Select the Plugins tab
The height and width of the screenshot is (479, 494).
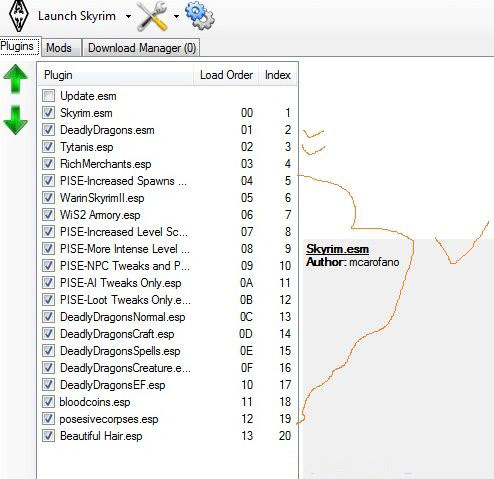click(x=18, y=46)
